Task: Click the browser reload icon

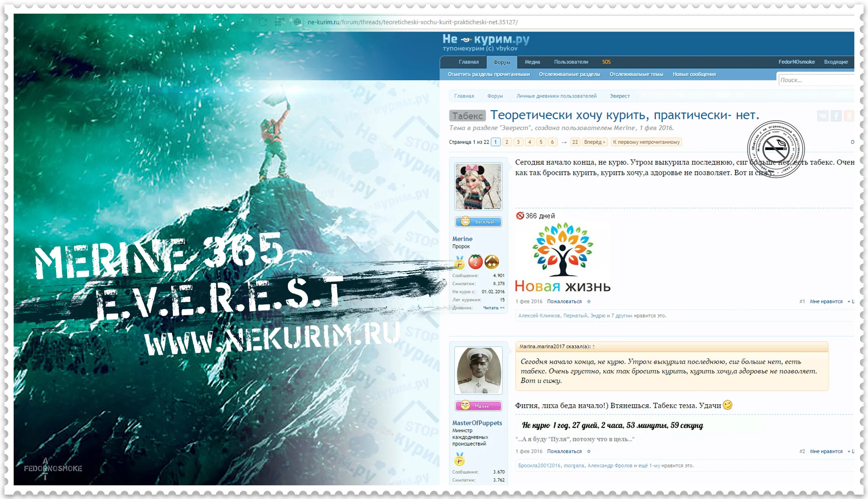Action: point(263,22)
